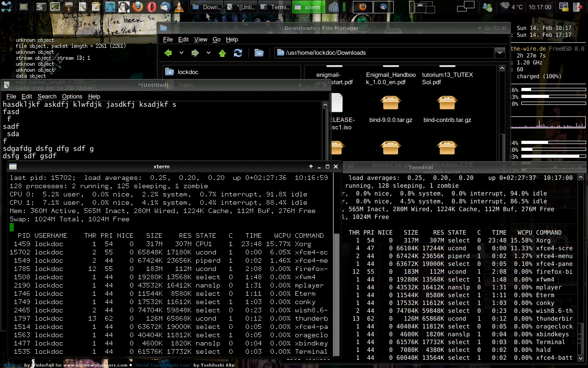Image resolution: width=588 pixels, height=368 pixels.
Task: Switch to Untitled editor in taskbar
Action: coord(241,7)
